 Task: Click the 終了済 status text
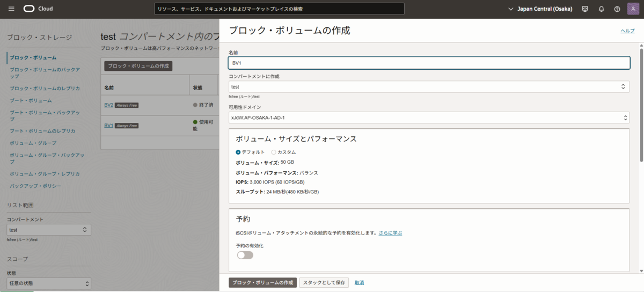point(206,105)
